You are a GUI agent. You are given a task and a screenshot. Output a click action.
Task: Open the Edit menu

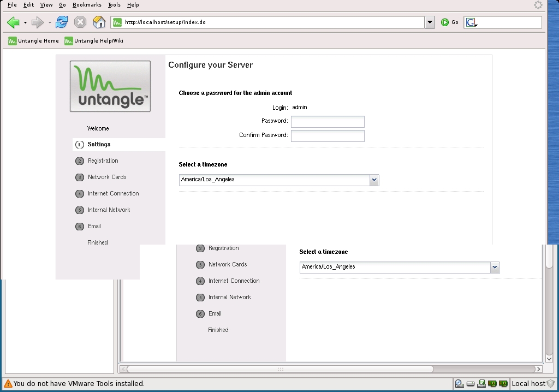[28, 4]
